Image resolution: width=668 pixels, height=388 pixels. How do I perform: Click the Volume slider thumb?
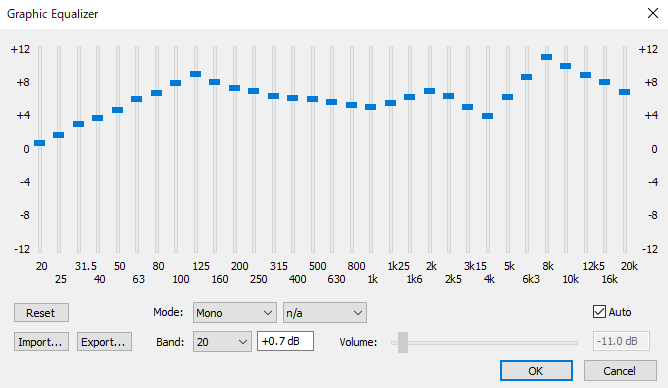pyautogui.click(x=403, y=342)
